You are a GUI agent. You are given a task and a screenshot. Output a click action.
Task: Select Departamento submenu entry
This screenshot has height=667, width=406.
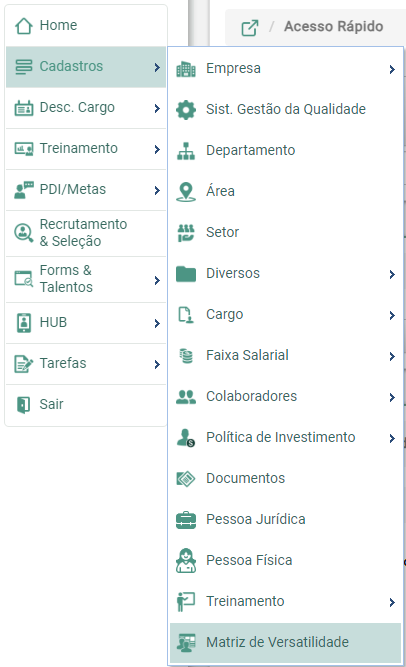coord(251,151)
